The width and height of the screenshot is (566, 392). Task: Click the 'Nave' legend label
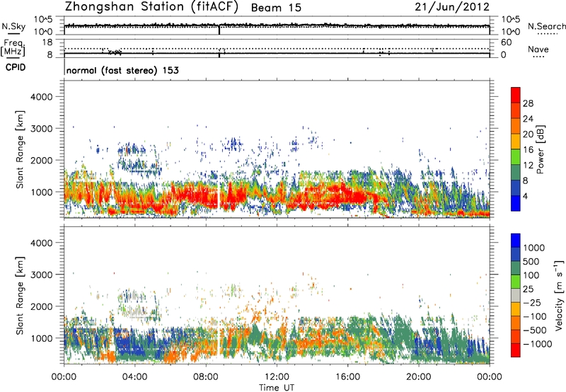[x=538, y=50]
